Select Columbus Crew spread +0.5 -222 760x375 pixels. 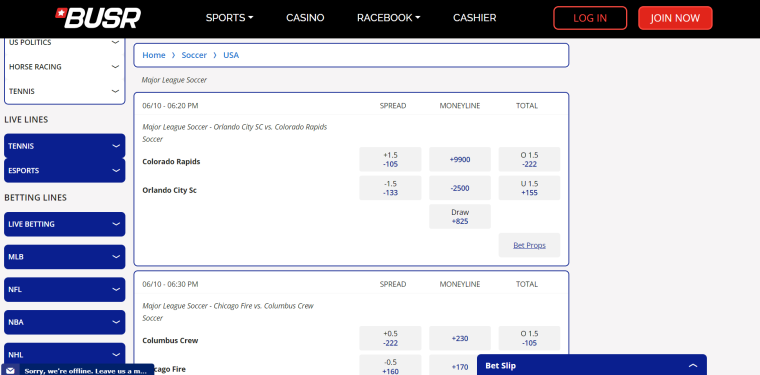tap(390, 338)
